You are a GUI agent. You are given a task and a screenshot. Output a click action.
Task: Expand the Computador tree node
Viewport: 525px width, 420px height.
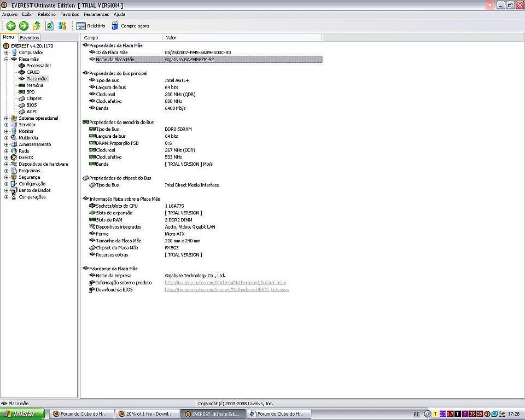pos(7,52)
